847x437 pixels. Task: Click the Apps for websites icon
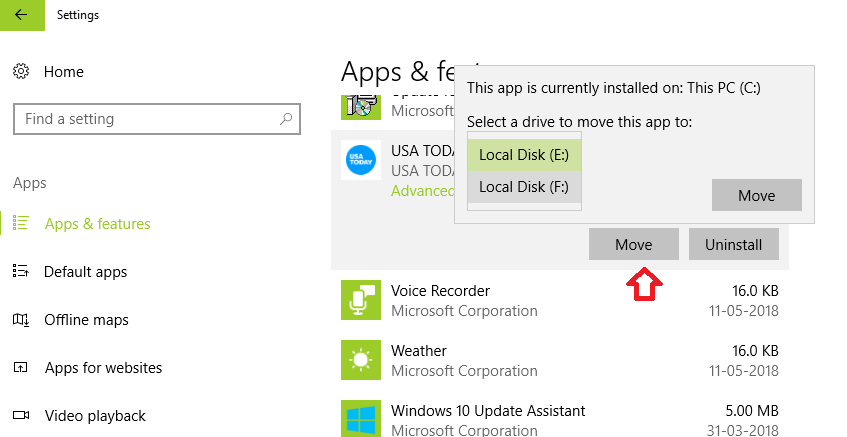point(21,368)
